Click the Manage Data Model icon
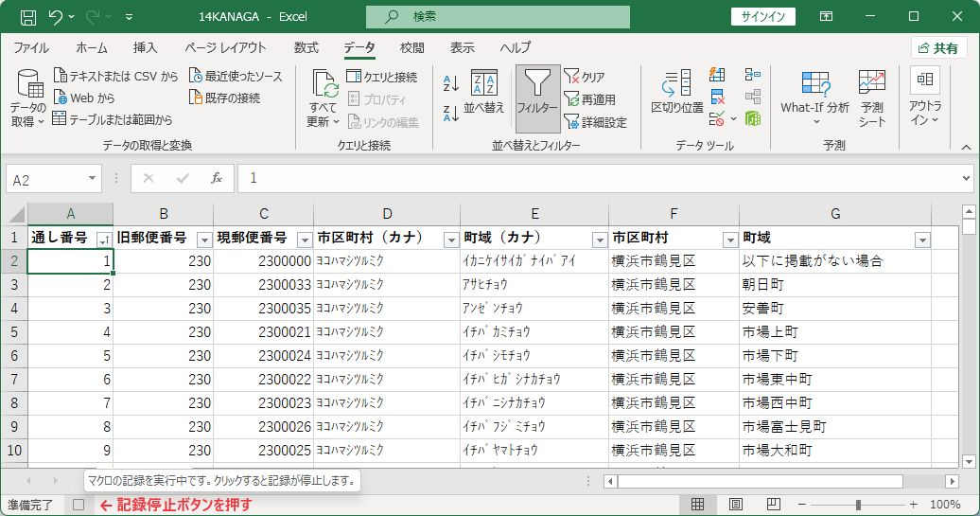Image resolution: width=980 pixels, height=516 pixels. (753, 117)
